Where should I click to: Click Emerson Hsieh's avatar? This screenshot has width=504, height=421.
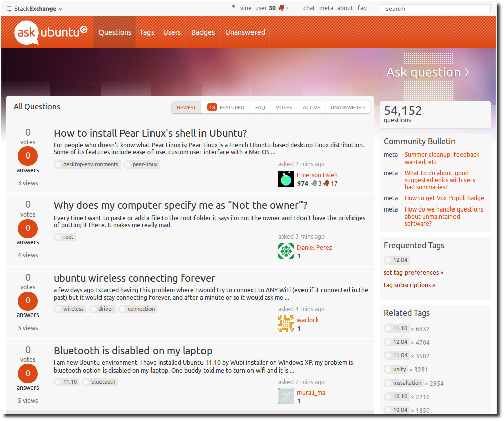click(x=286, y=179)
